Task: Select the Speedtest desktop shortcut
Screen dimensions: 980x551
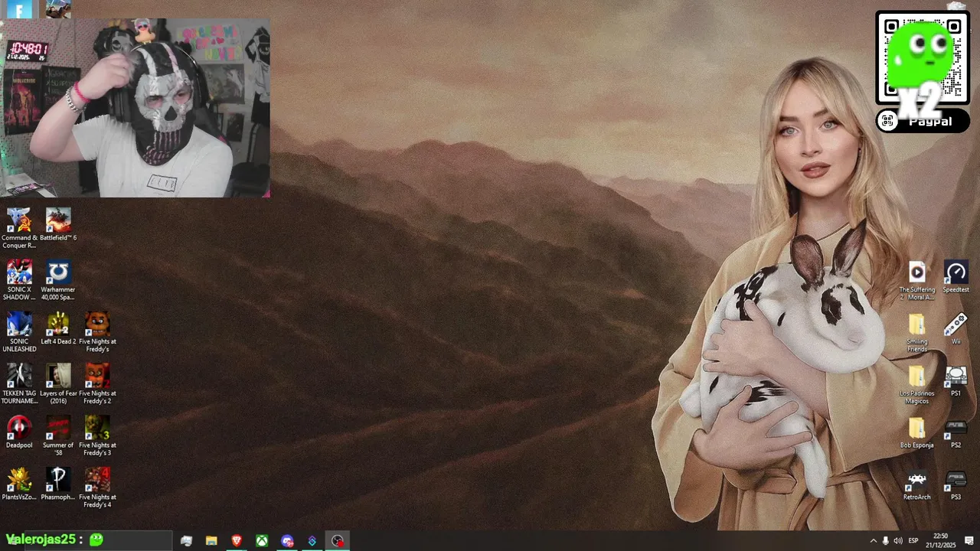Action: pos(955,277)
